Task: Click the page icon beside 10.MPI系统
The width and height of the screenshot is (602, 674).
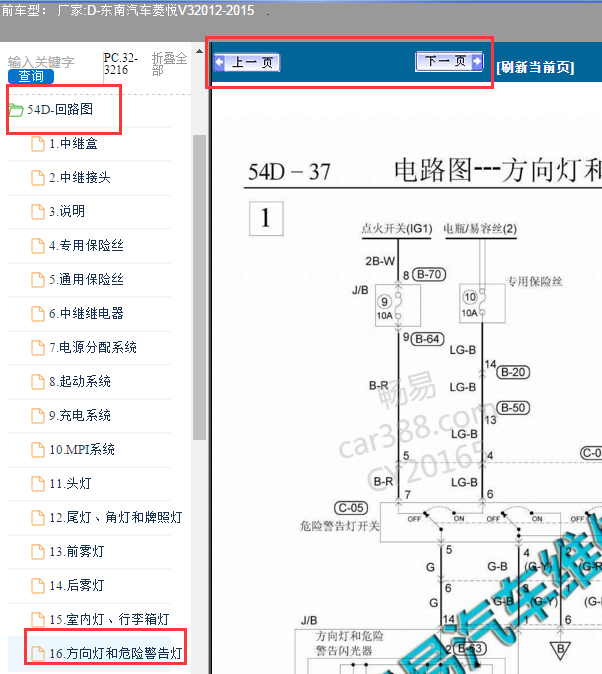Action: (38, 450)
